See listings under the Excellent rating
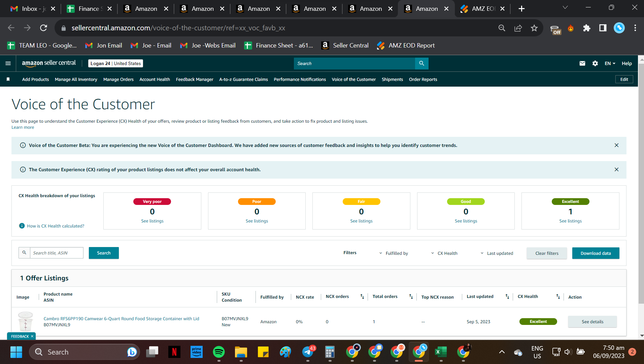The height and width of the screenshot is (364, 644). point(570,221)
